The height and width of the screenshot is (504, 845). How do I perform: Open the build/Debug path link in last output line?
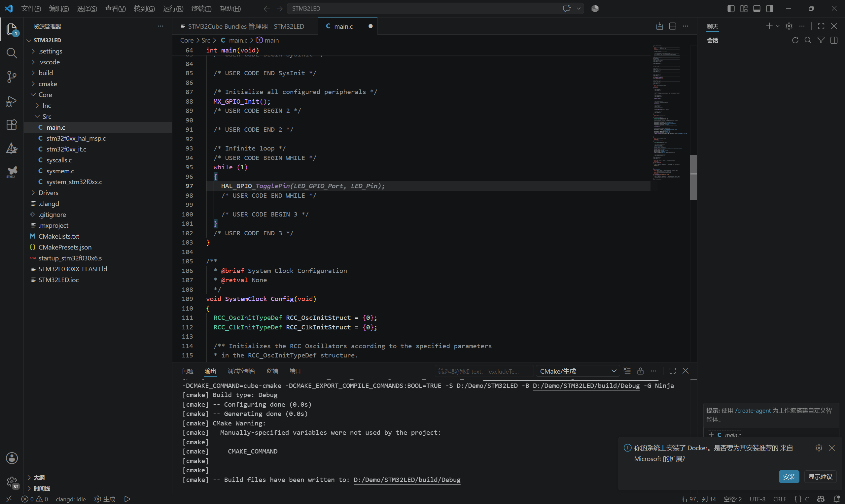click(407, 480)
